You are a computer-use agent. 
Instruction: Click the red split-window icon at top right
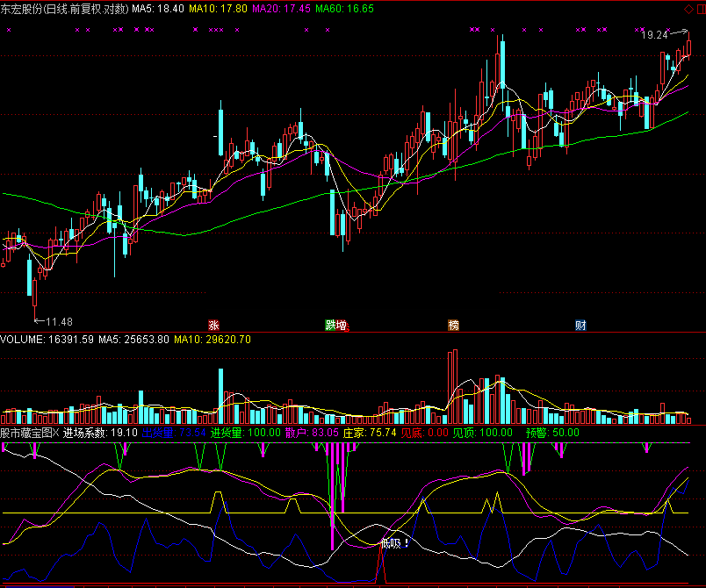point(702,9)
